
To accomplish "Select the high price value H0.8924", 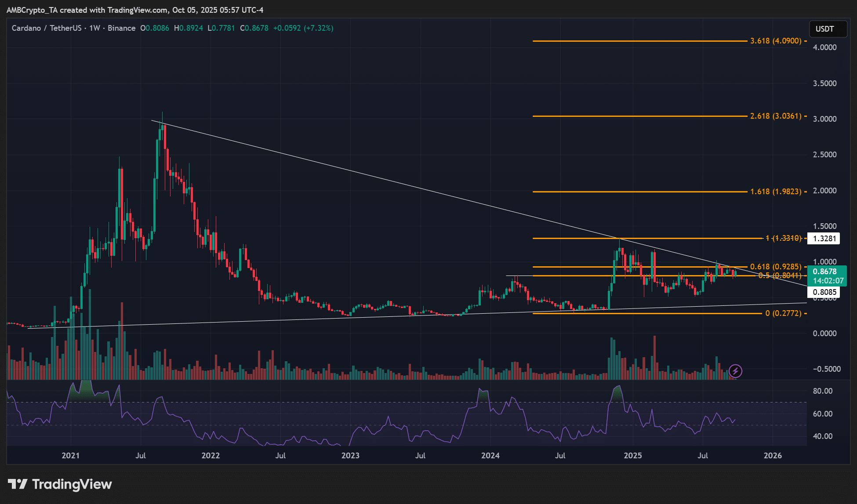I will tap(189, 28).
